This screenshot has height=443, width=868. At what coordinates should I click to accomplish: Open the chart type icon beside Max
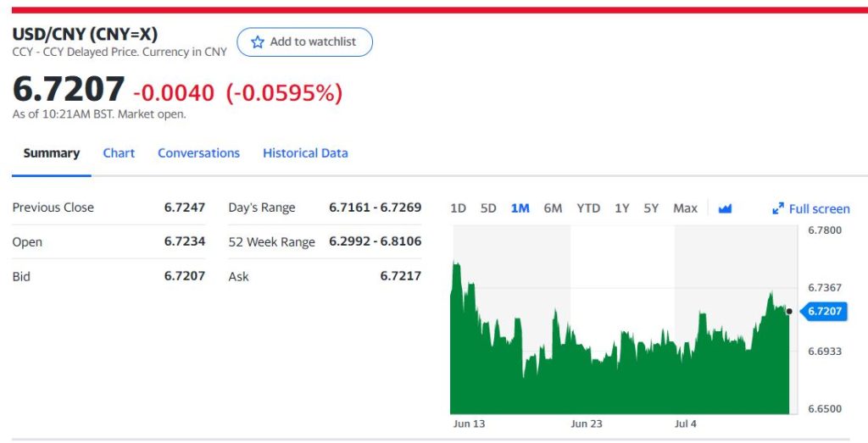click(725, 208)
